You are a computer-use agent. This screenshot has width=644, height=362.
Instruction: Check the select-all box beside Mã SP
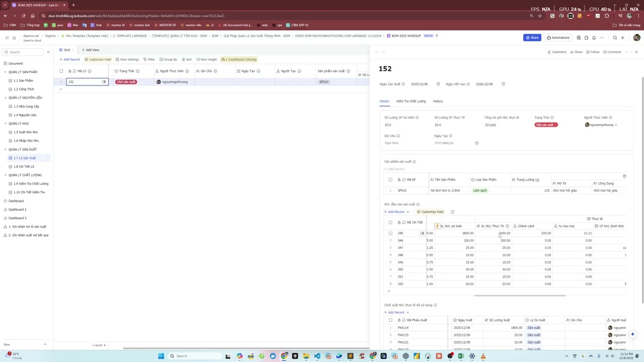coord(390,179)
